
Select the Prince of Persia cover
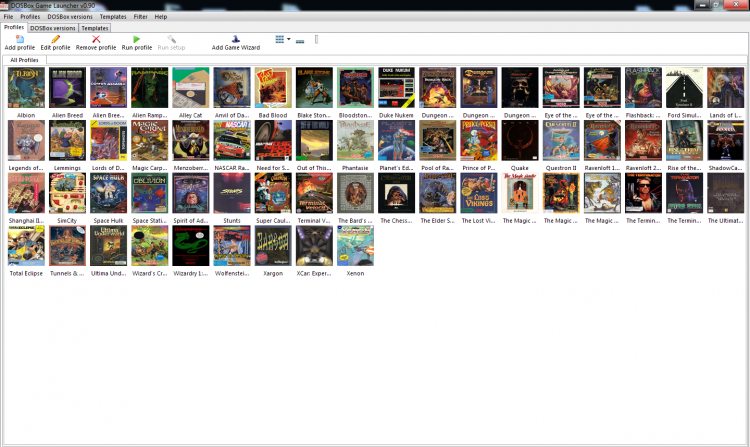click(x=479, y=140)
